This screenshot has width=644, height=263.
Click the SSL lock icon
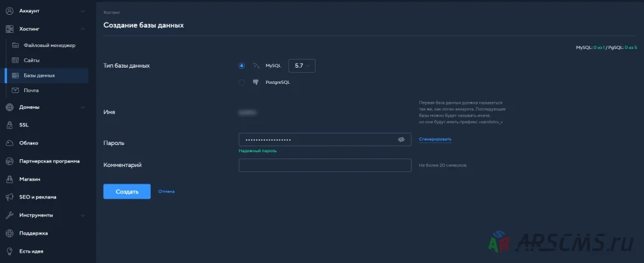pyautogui.click(x=10, y=125)
